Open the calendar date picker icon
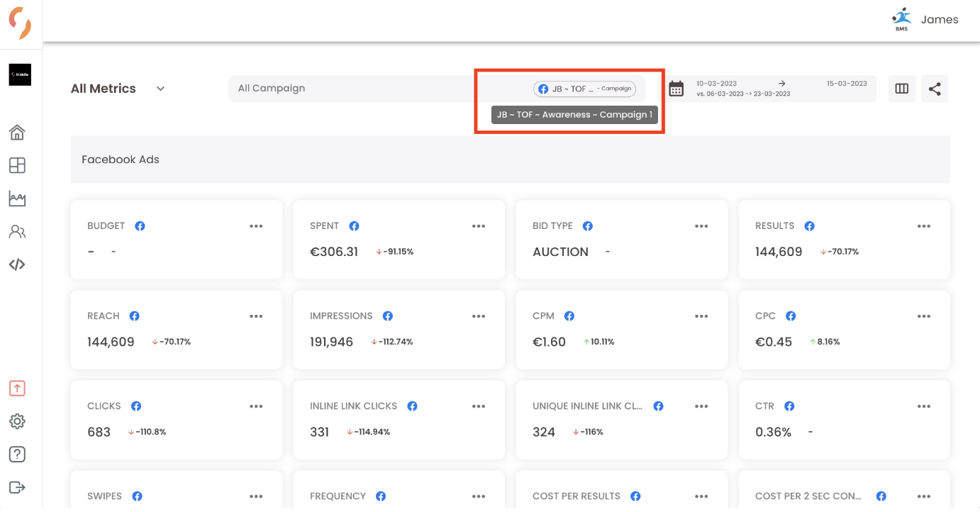Screen dimensions: 980x512 [676, 89]
